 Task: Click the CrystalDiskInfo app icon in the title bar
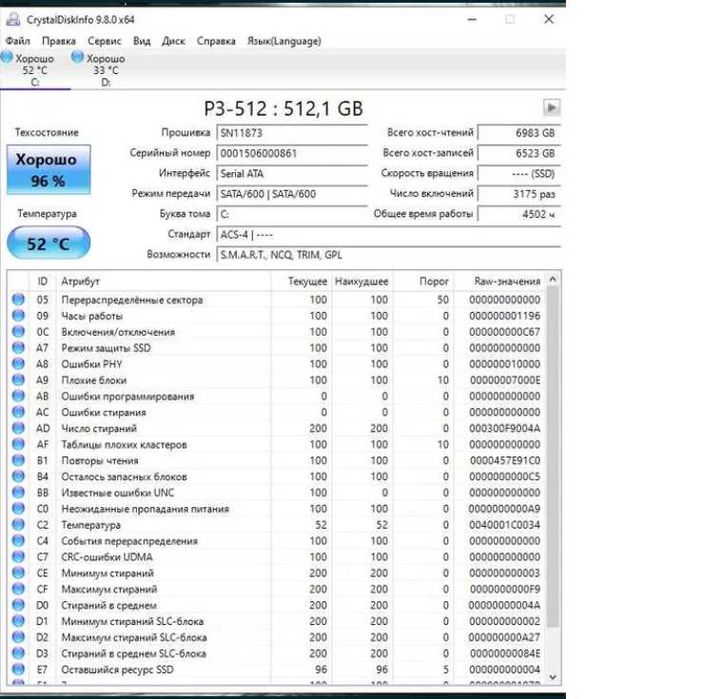[13, 19]
